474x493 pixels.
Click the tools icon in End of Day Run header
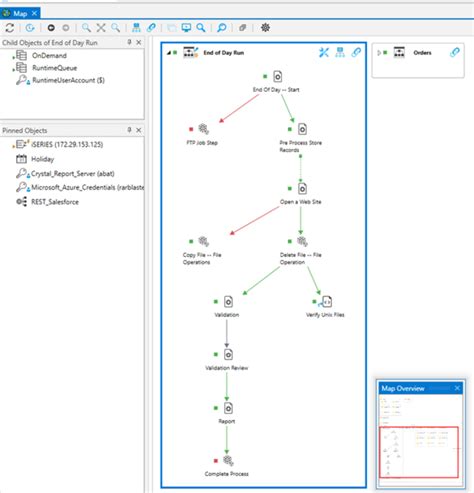click(x=324, y=52)
